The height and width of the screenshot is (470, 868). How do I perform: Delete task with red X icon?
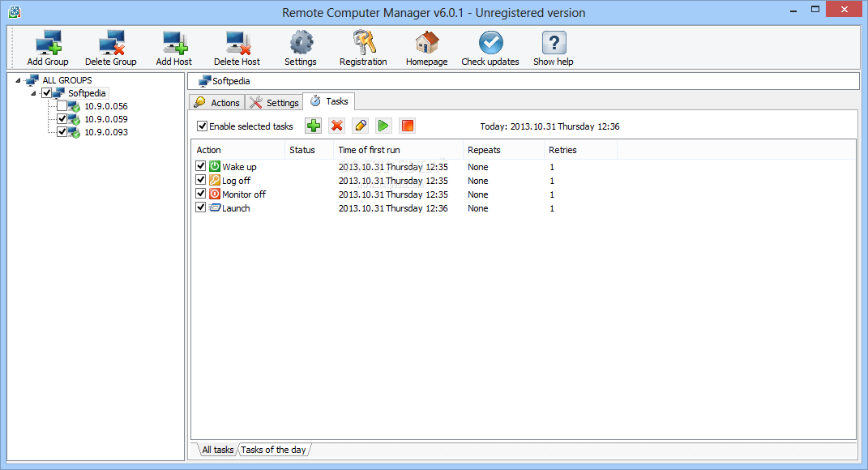[x=336, y=126]
